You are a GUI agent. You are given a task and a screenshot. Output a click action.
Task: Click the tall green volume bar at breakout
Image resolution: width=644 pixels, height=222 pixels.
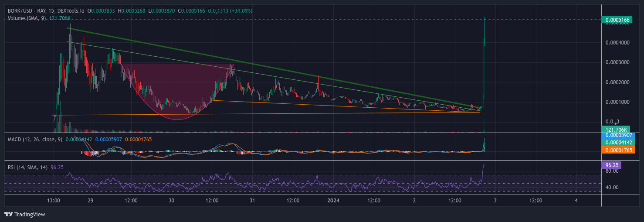click(x=485, y=126)
